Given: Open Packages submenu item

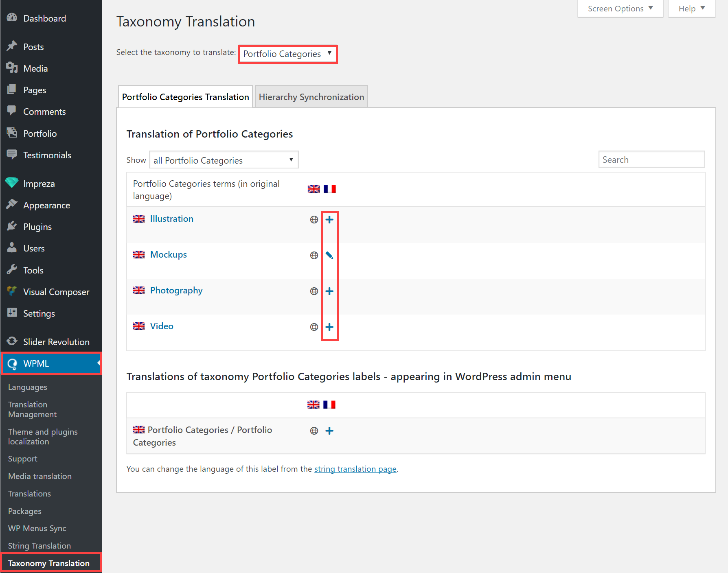Looking at the screenshot, I should pyautogui.click(x=25, y=511).
